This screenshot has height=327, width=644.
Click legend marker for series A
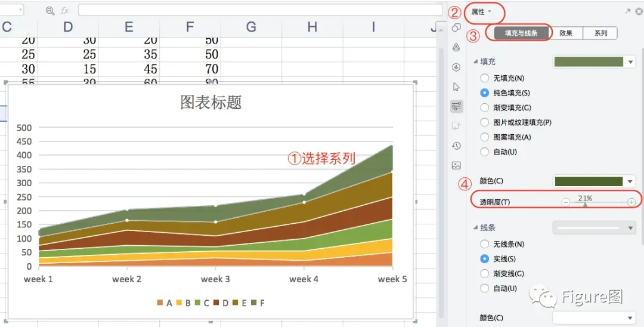(x=160, y=303)
